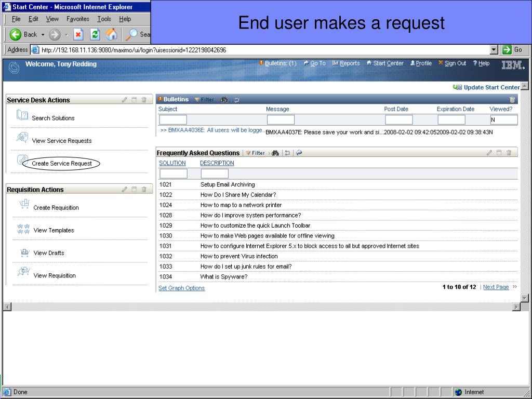The image size is (532, 399).
Task: Open the Forward button history dropdown arrow
Action: (66, 35)
